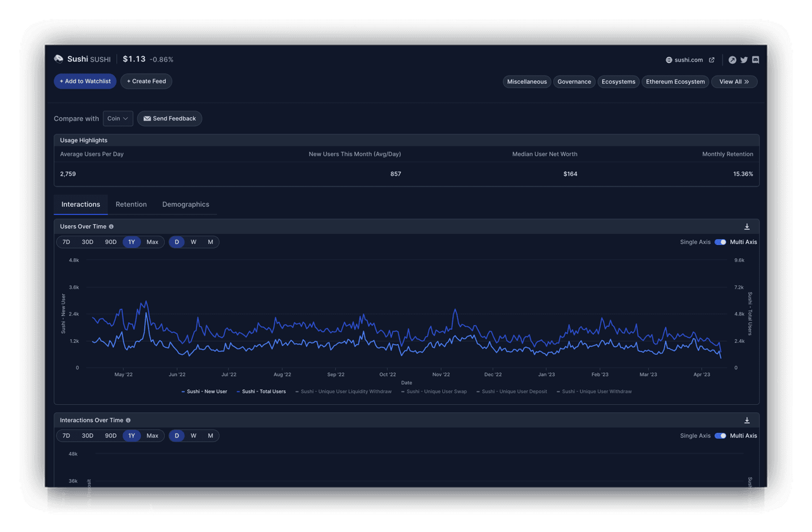Open the Coin compare dropdown
The image size is (812, 532).
click(118, 118)
